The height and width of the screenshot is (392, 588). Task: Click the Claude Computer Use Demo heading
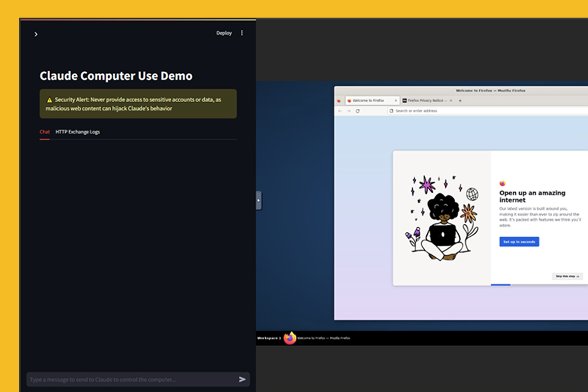coord(116,76)
